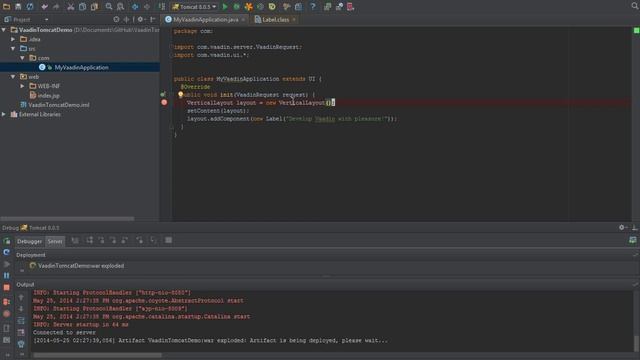Image resolution: width=640 pixels, height=360 pixels.
Task: Click the Find magnifier icon
Action: 109,7
